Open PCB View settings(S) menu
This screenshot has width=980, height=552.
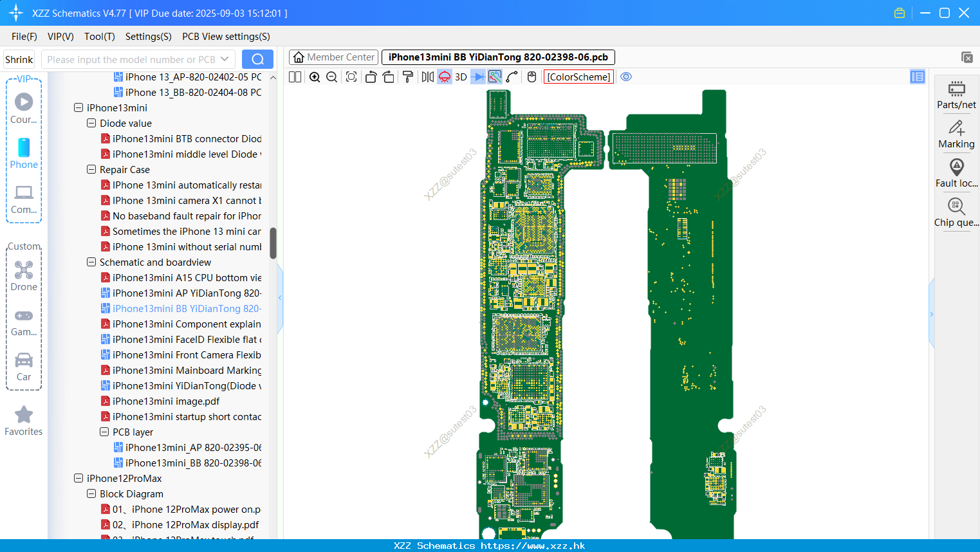pyautogui.click(x=226, y=37)
